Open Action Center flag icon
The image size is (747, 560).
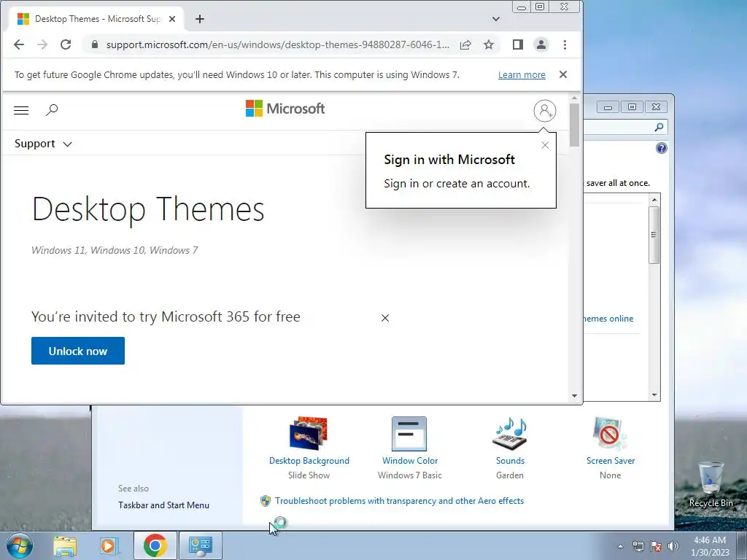point(656,546)
